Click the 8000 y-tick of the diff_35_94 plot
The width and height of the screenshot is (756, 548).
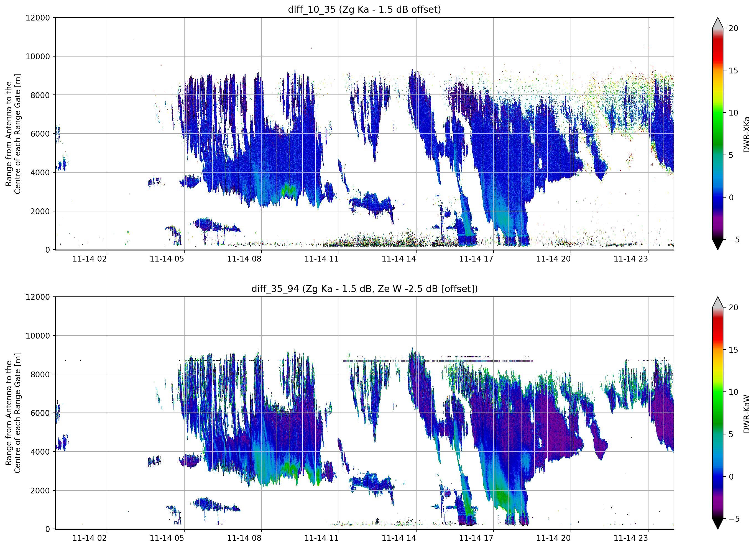40,375
